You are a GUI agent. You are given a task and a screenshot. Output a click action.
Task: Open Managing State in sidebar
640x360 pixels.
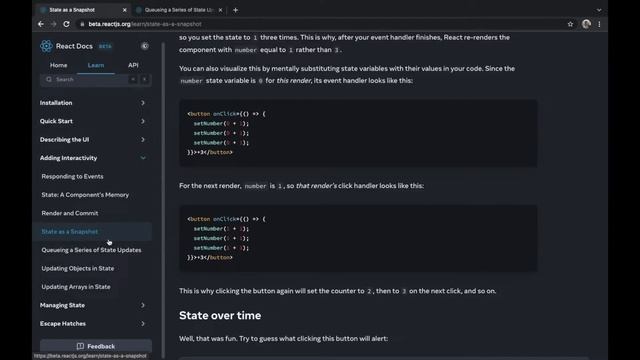click(62, 305)
